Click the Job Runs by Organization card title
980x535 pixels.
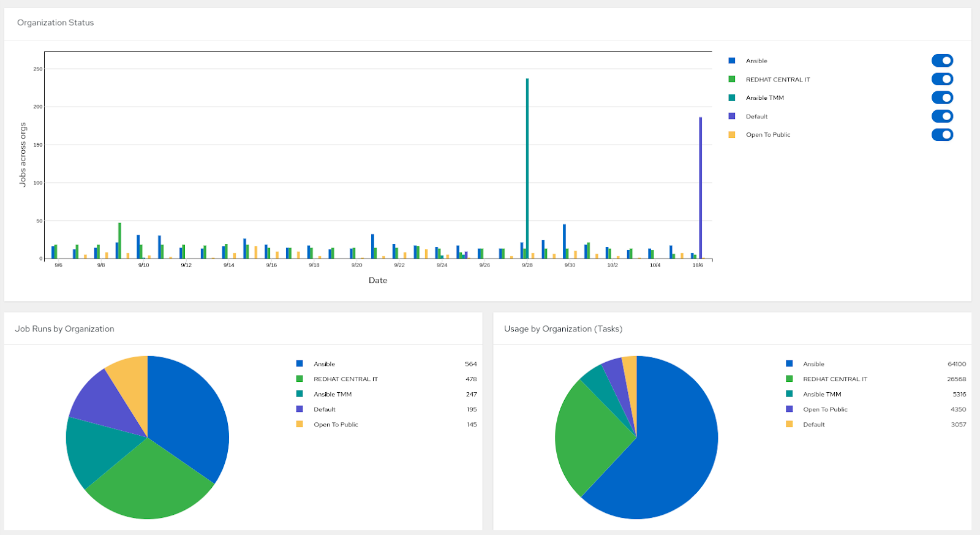64,328
